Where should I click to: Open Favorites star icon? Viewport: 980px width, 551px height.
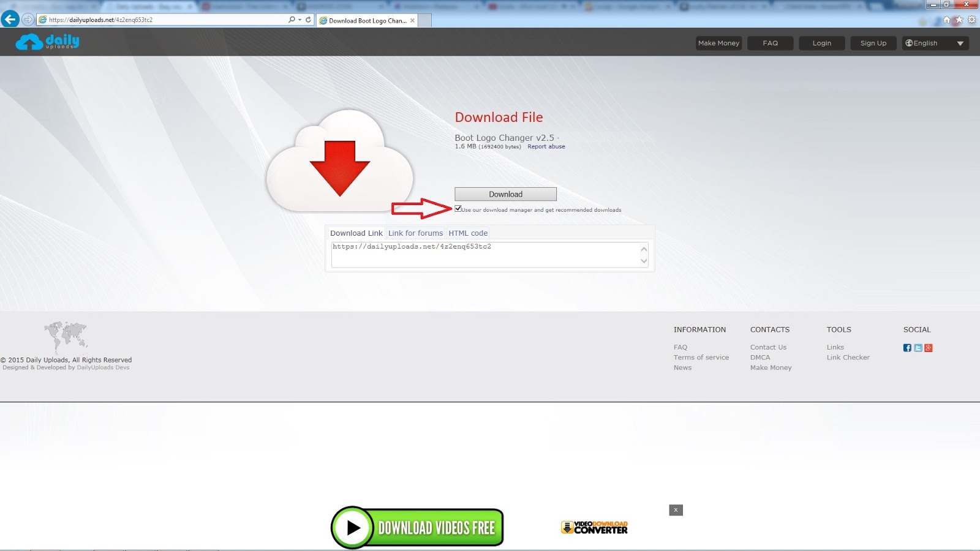(959, 20)
